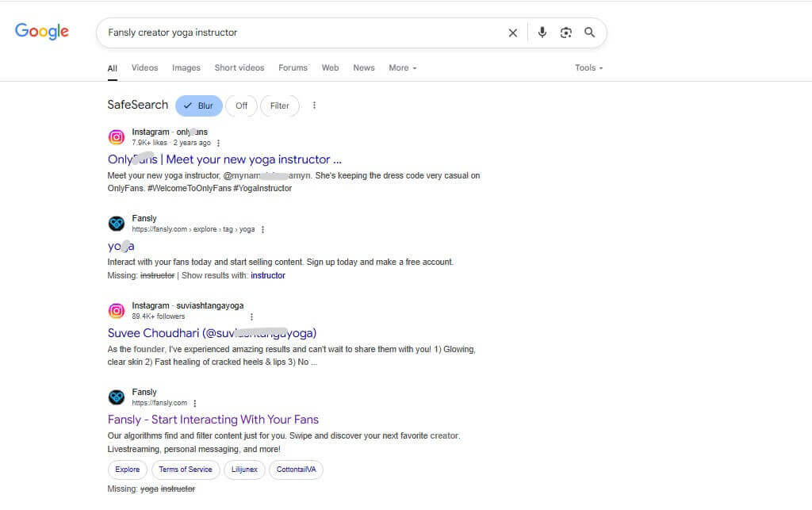Click the Explore sitelink chip
812x510 pixels.
128,470
